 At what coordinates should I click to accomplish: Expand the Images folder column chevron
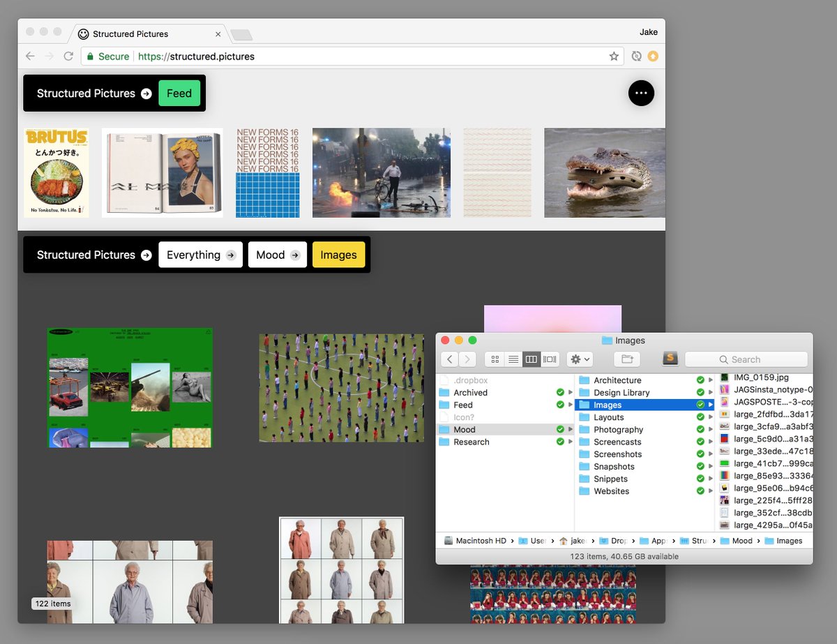pos(710,405)
